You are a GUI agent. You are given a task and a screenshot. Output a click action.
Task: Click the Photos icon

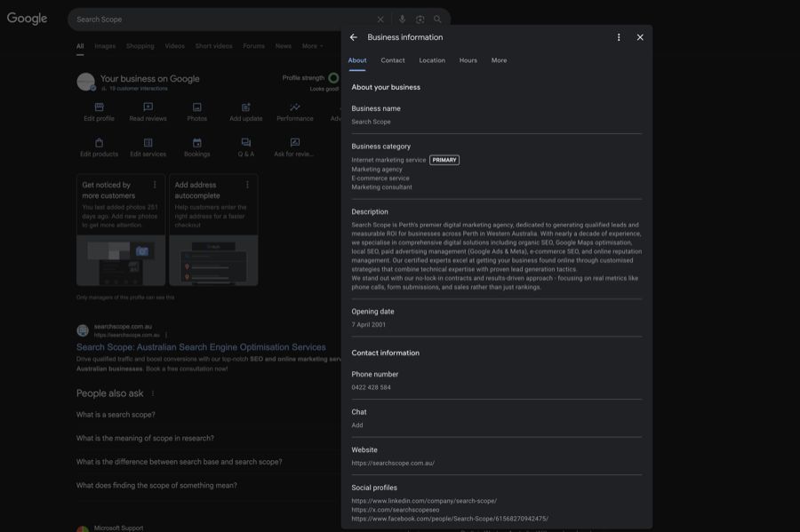pos(196,107)
